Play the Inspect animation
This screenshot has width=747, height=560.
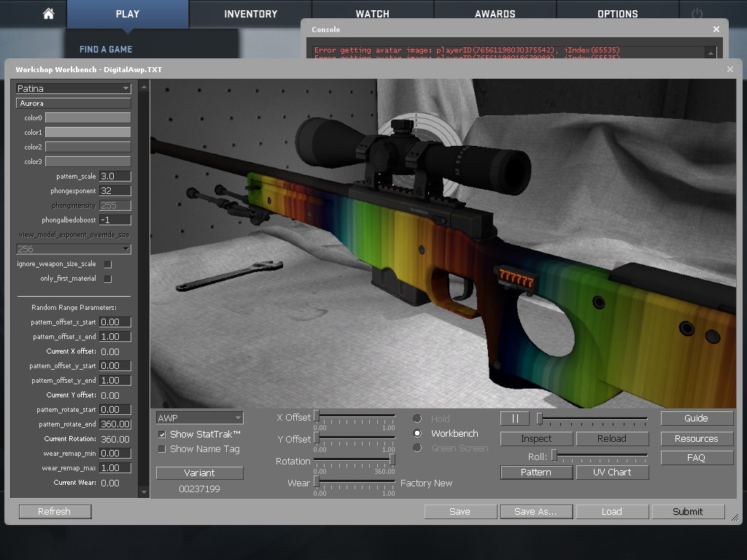click(536, 438)
